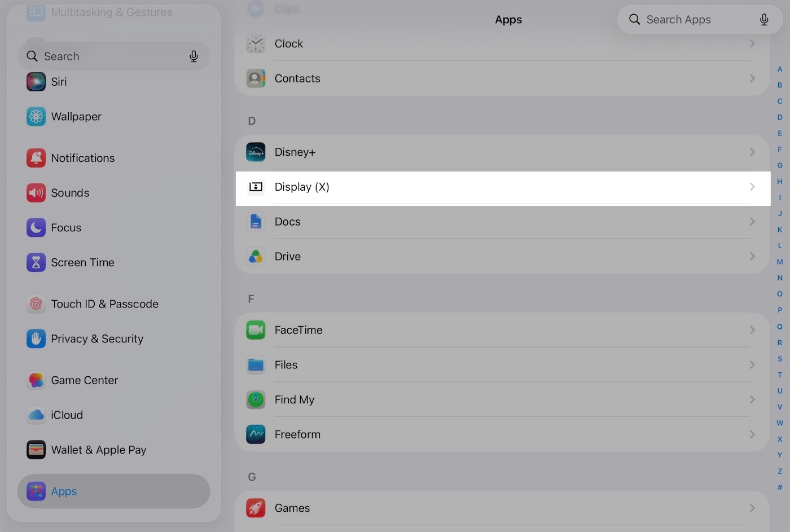Expand the Contacts row chevron
This screenshot has height=532, width=790.
tap(752, 78)
